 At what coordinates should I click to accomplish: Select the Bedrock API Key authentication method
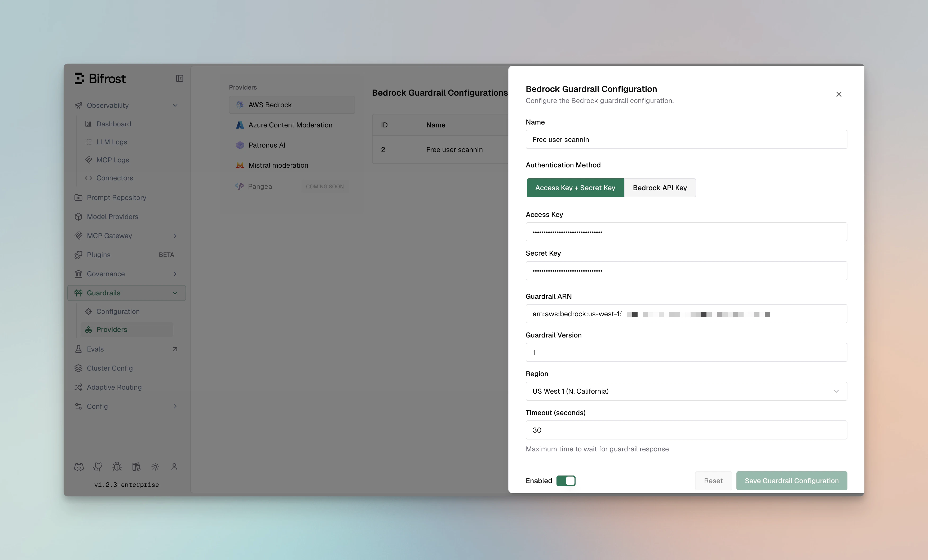click(x=660, y=188)
